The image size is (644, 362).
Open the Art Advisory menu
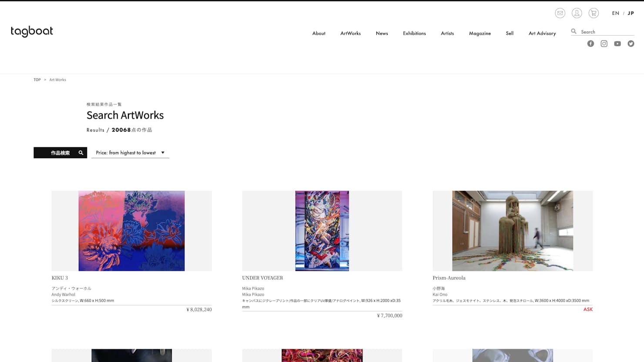[x=542, y=33]
